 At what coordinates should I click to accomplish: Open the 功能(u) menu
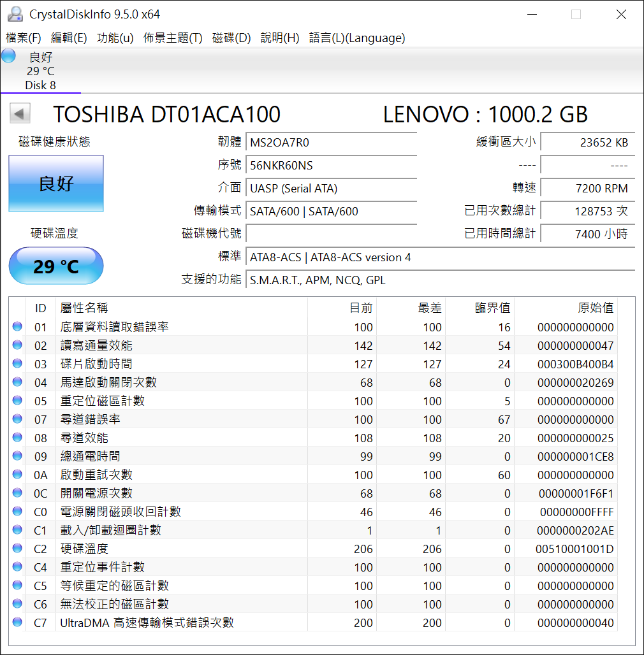click(x=115, y=38)
